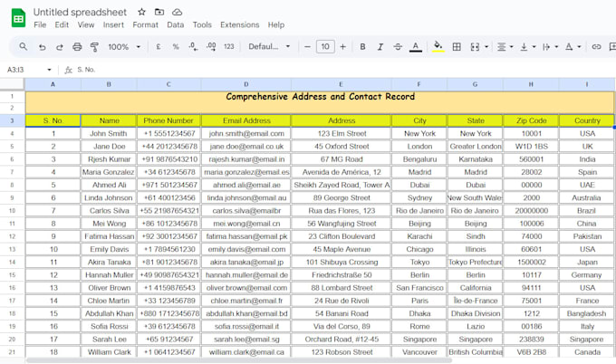Redo the last action
This screenshot has width=616, height=364.
click(59, 47)
